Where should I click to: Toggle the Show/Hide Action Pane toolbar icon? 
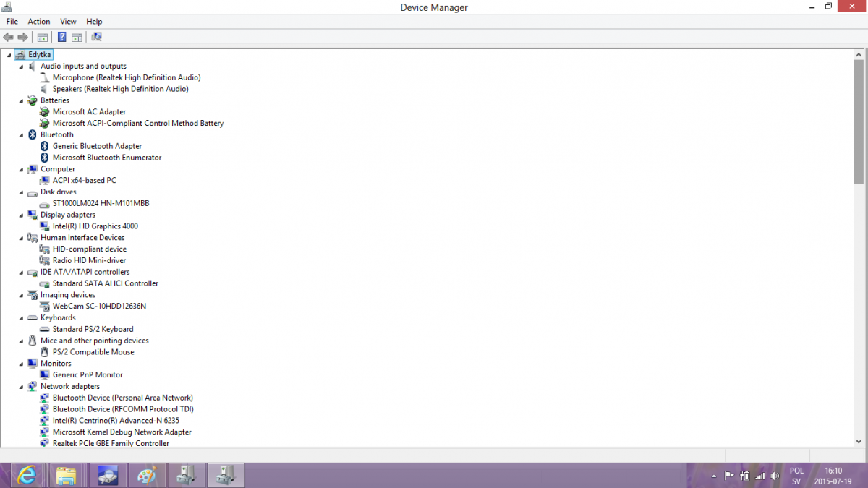77,37
